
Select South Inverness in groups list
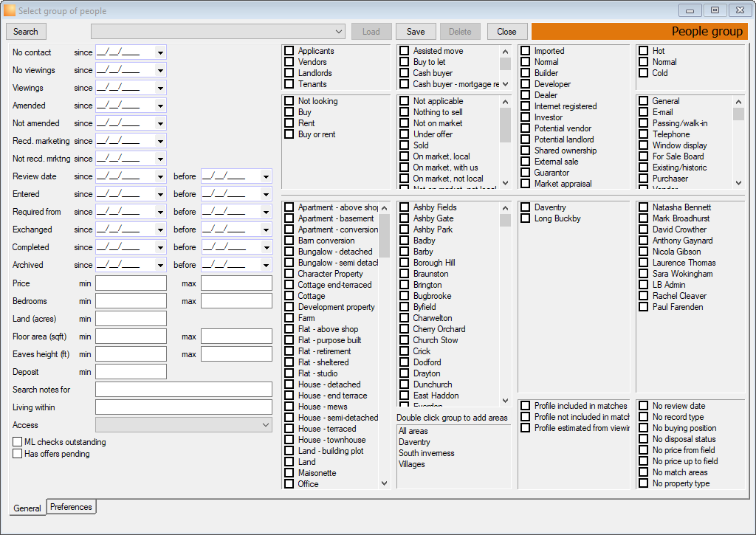tap(426, 453)
